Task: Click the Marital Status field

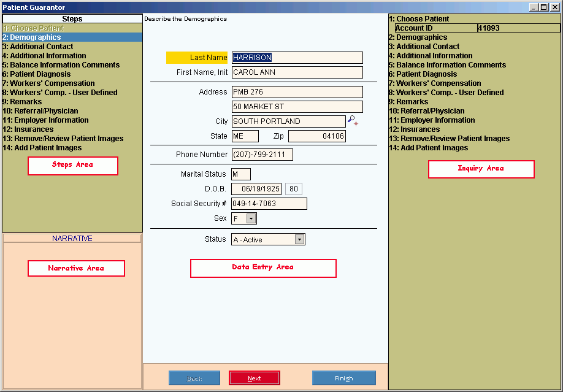Action: click(241, 174)
